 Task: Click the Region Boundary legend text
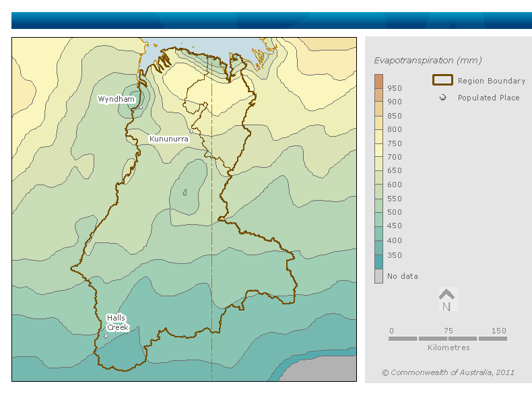click(x=492, y=81)
